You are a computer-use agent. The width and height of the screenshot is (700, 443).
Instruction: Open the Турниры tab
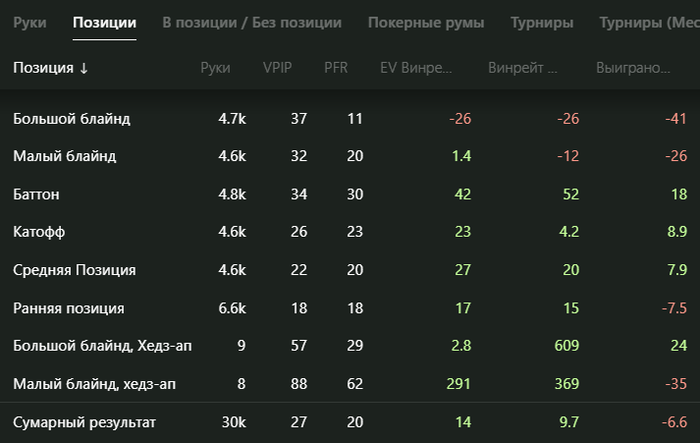542,22
